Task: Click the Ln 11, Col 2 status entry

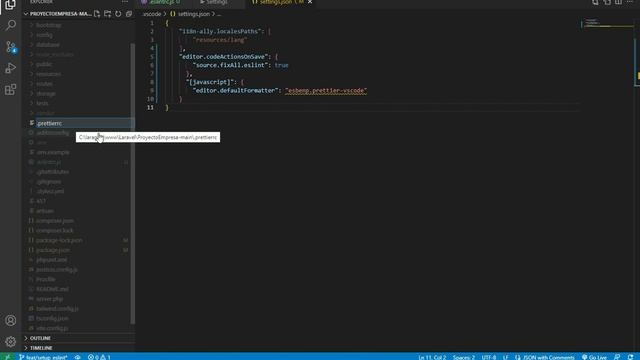Action: tap(432, 357)
